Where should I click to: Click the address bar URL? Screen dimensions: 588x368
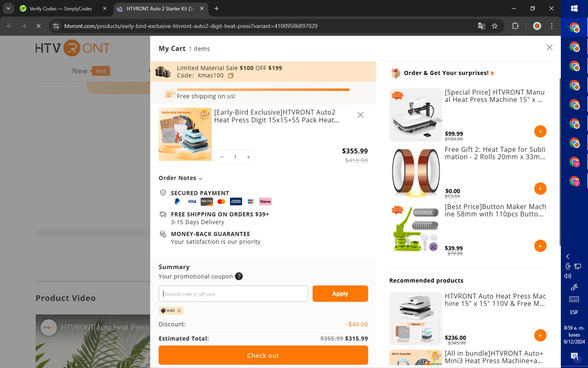tap(191, 26)
